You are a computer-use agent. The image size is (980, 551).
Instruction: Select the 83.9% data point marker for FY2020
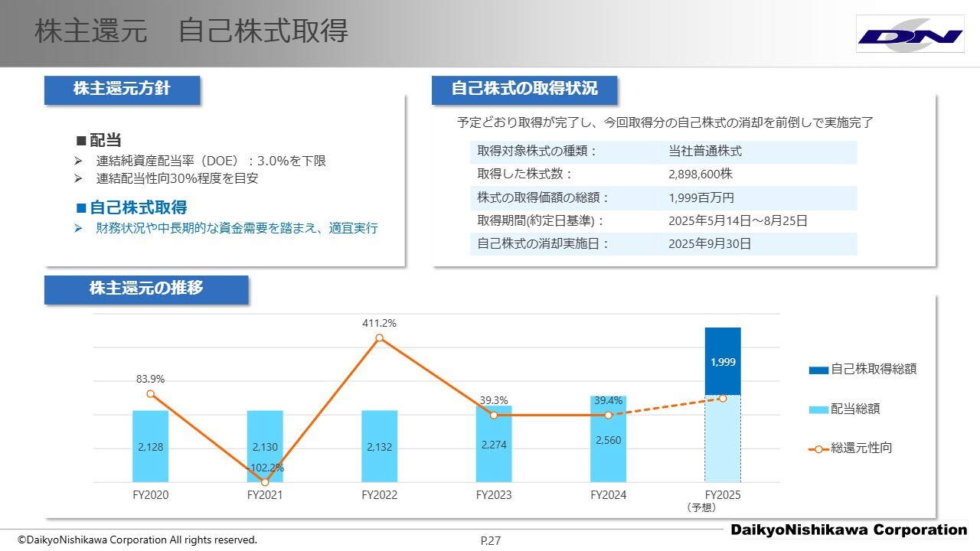tap(150, 394)
